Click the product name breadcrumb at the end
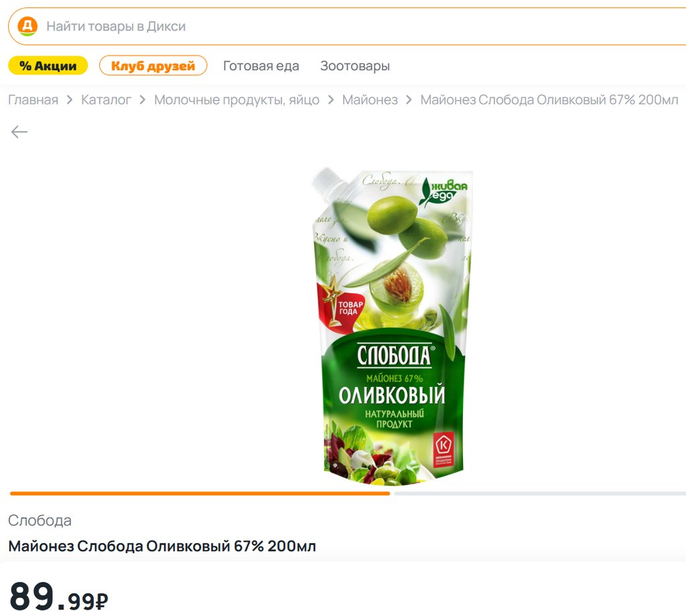The width and height of the screenshot is (686, 616). tap(549, 100)
